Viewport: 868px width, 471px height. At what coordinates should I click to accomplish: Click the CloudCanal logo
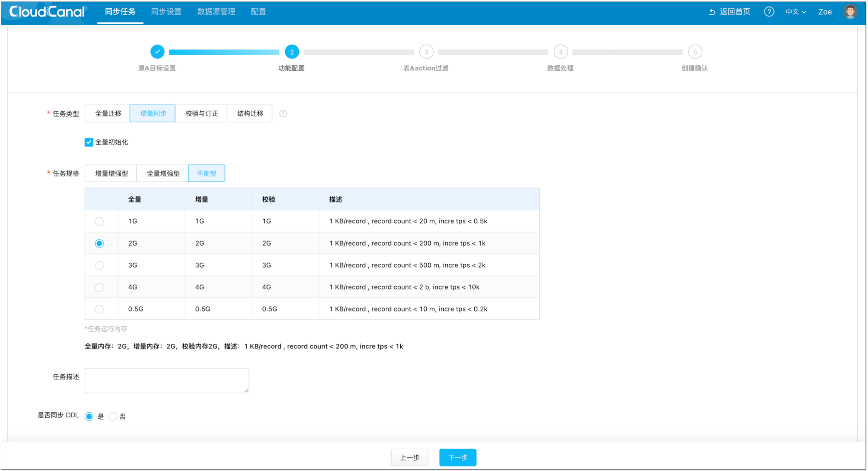coord(47,12)
